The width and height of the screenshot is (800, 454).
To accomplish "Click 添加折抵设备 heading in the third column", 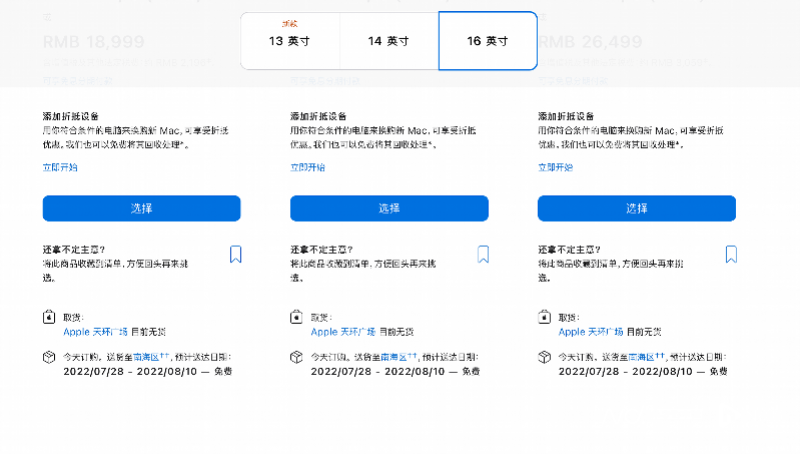I will coord(566,116).
